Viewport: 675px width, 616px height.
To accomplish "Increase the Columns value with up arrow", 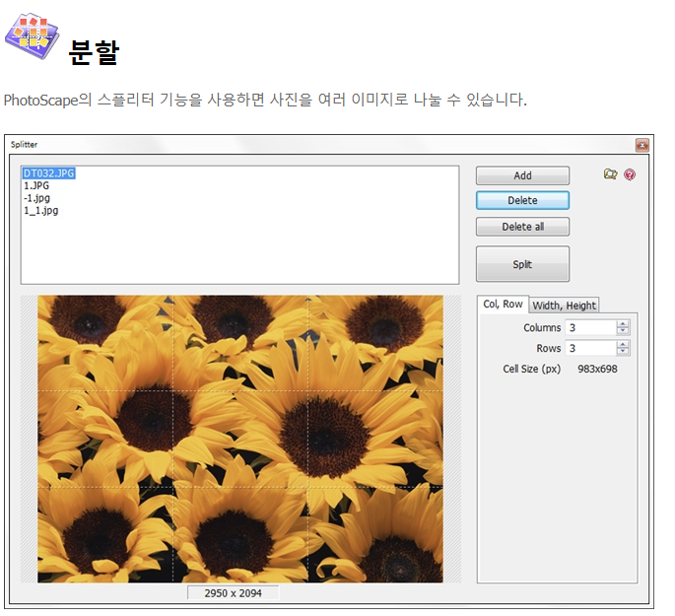I will coord(623,324).
